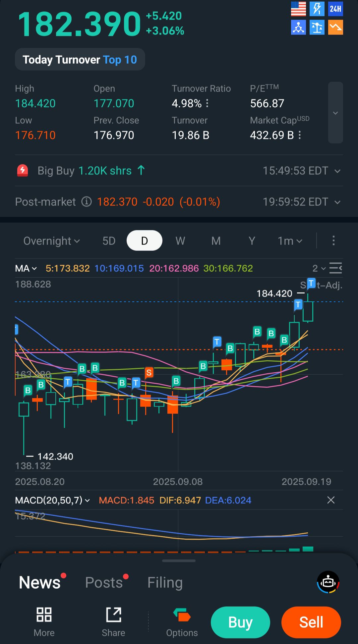Open chart indicator settings icon

coord(335,268)
